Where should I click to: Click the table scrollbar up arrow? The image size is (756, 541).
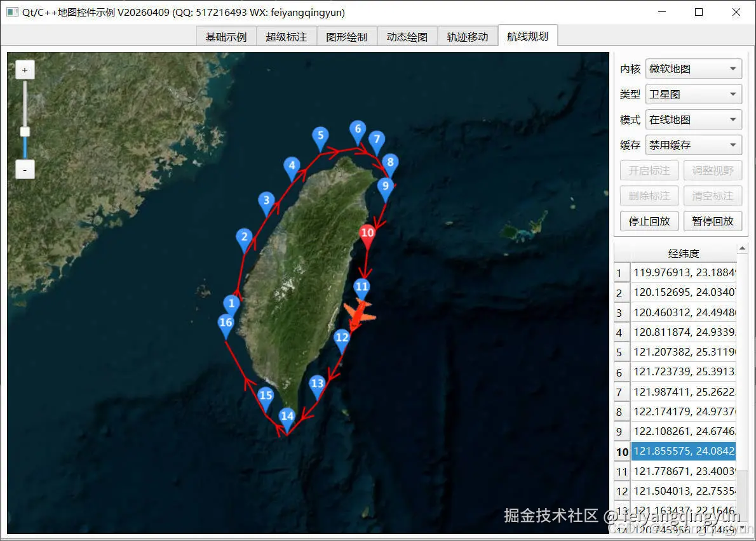(x=742, y=248)
